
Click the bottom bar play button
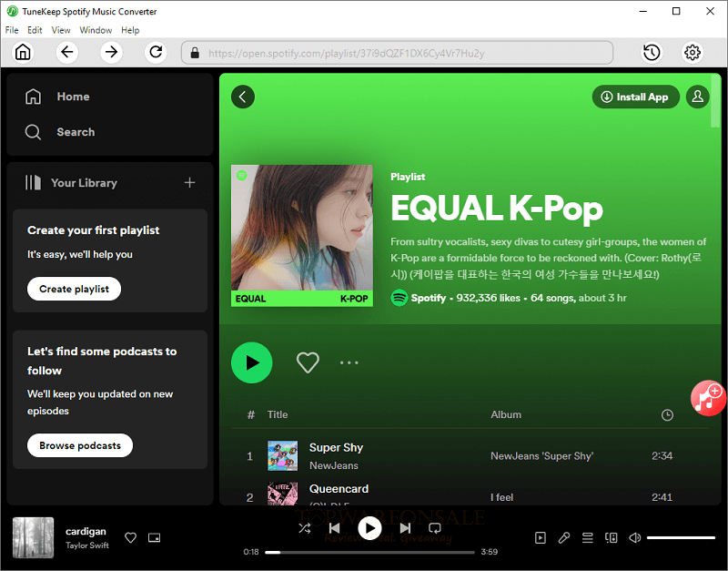click(369, 528)
